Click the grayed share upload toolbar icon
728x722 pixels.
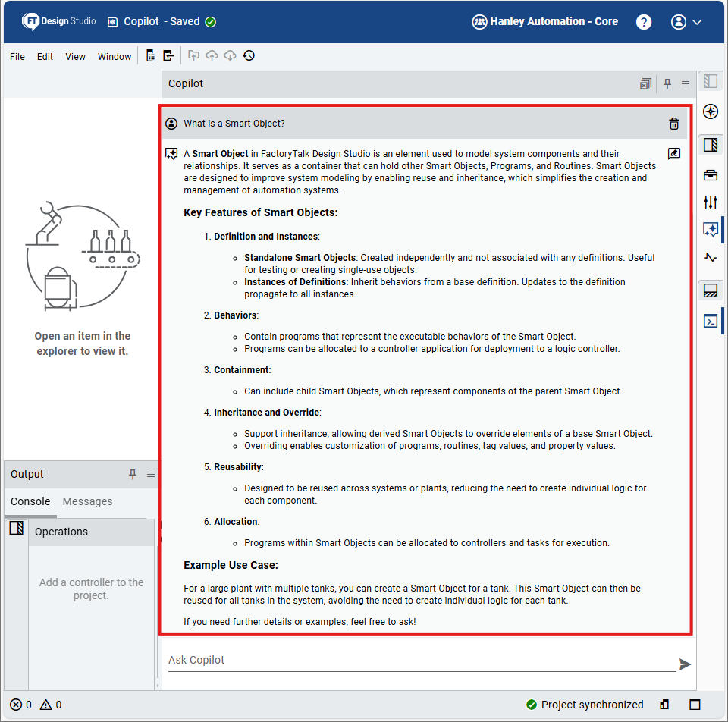tap(193, 55)
